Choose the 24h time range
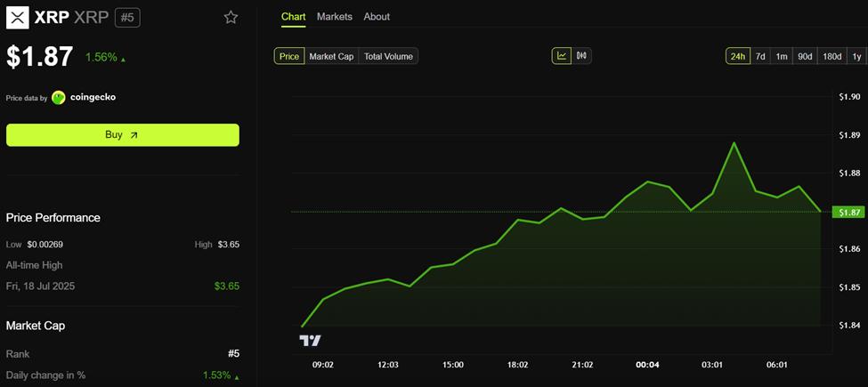This screenshot has width=868, height=387. [x=738, y=56]
